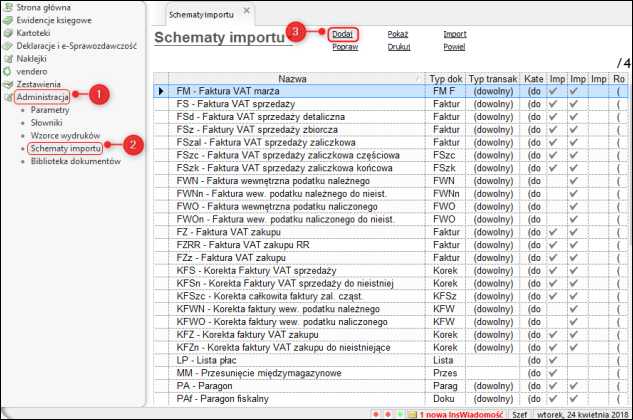Click the Dodaj link
Image resolution: width=633 pixels, height=420 pixels.
pyautogui.click(x=342, y=34)
